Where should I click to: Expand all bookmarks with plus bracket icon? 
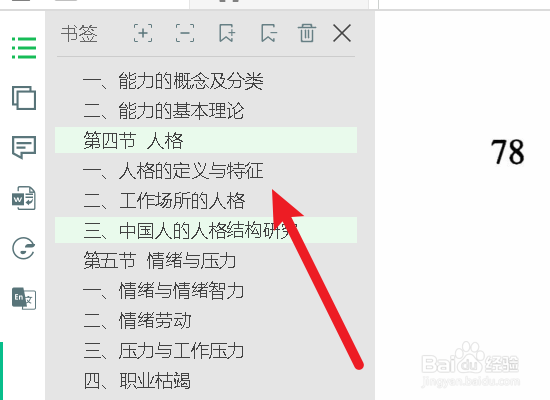(143, 33)
